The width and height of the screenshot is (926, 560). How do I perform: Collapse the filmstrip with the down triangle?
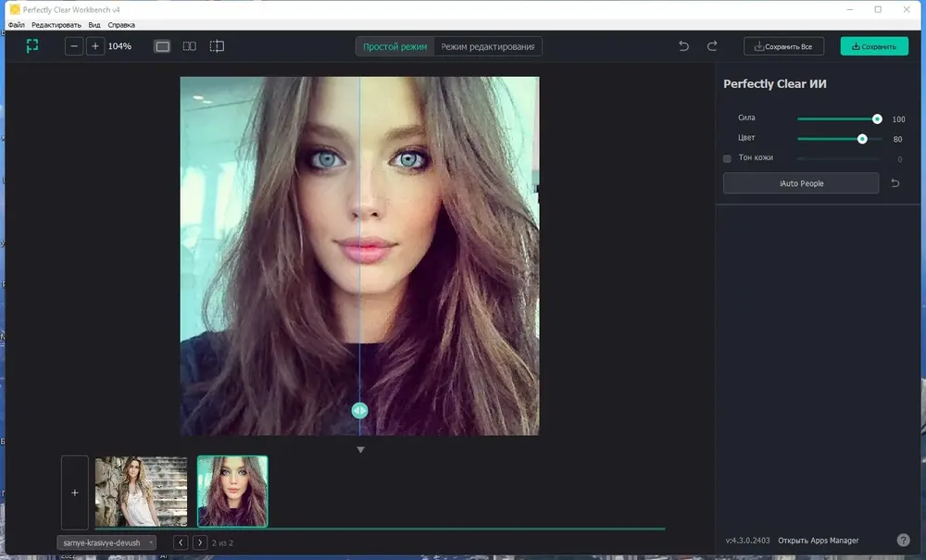click(360, 450)
